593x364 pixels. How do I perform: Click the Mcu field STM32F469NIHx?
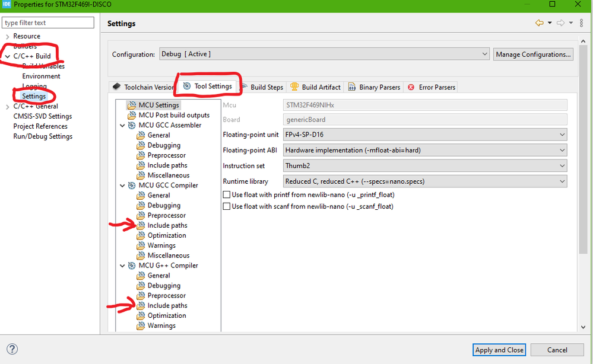(425, 105)
